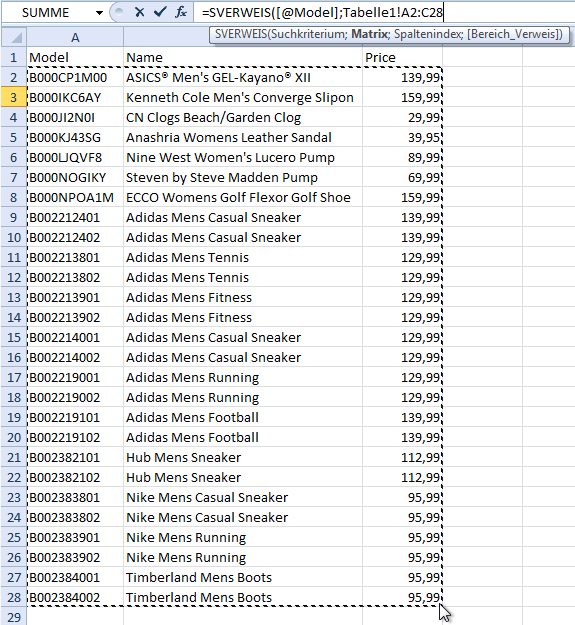The image size is (575, 625).
Task: Click cell B002219101
Action: tap(75, 417)
